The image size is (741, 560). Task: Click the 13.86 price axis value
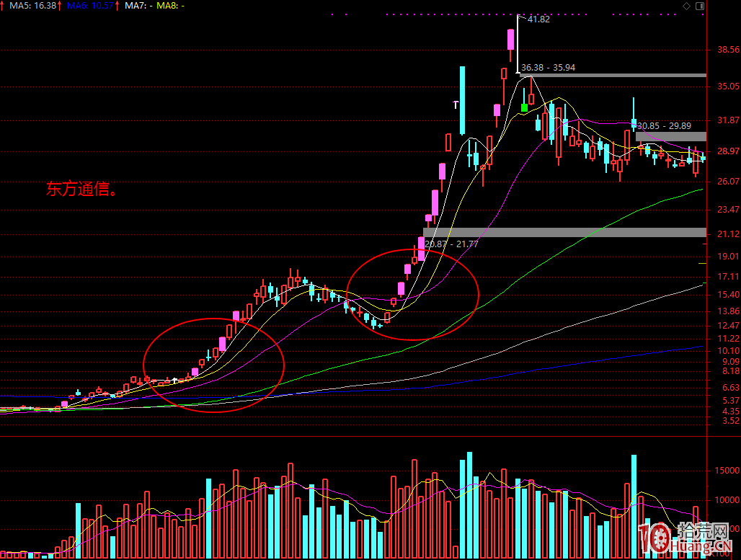pos(728,311)
